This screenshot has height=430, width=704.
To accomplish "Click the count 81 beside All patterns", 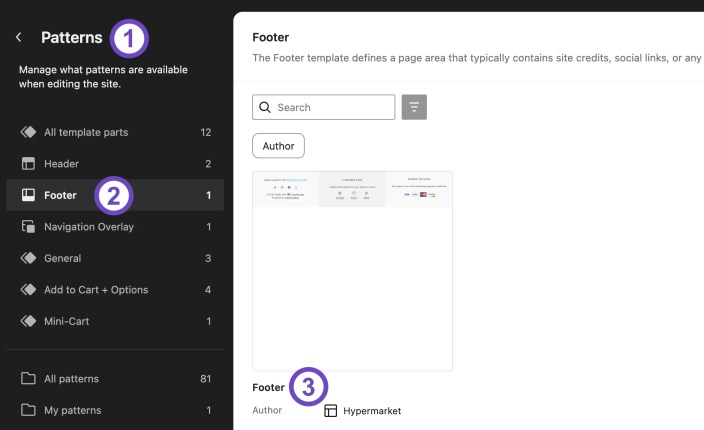I will (206, 378).
